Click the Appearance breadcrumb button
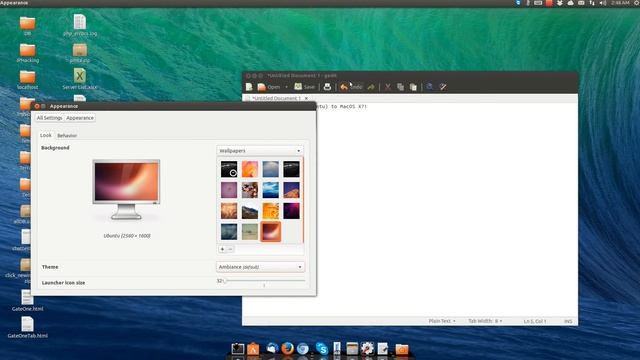 [80, 118]
